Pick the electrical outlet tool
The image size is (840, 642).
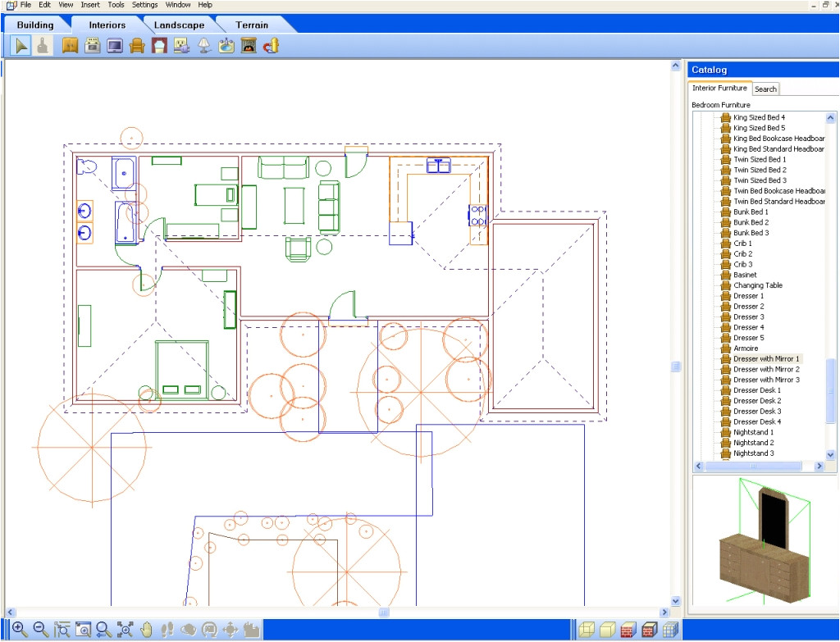pyautogui.click(x=181, y=46)
